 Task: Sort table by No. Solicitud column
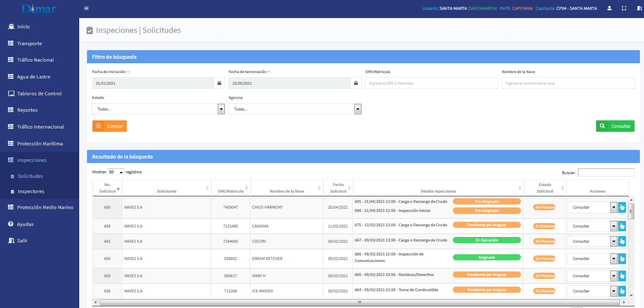click(107, 188)
